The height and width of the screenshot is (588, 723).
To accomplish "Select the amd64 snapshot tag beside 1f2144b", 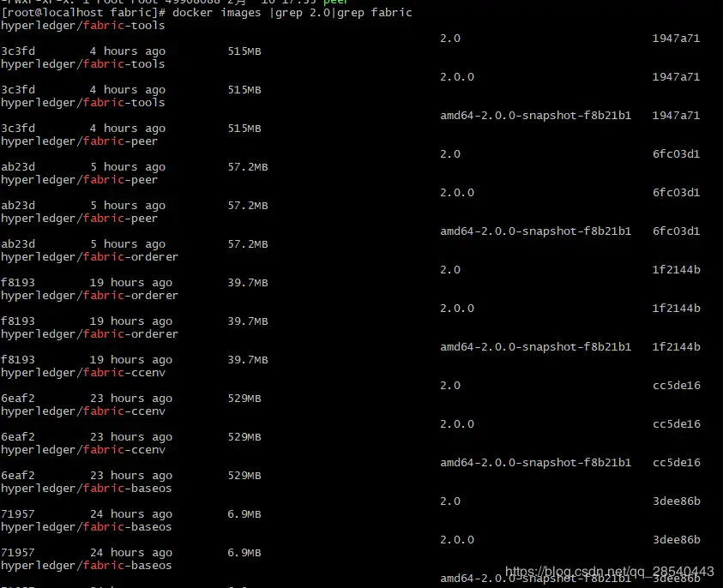I will coord(536,347).
